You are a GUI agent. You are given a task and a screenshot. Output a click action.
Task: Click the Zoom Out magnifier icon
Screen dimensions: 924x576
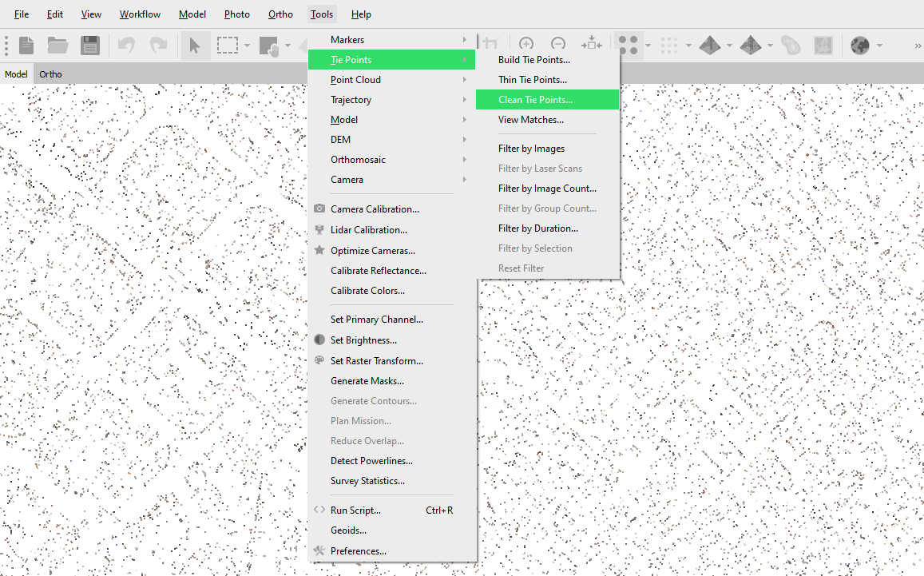(558, 45)
